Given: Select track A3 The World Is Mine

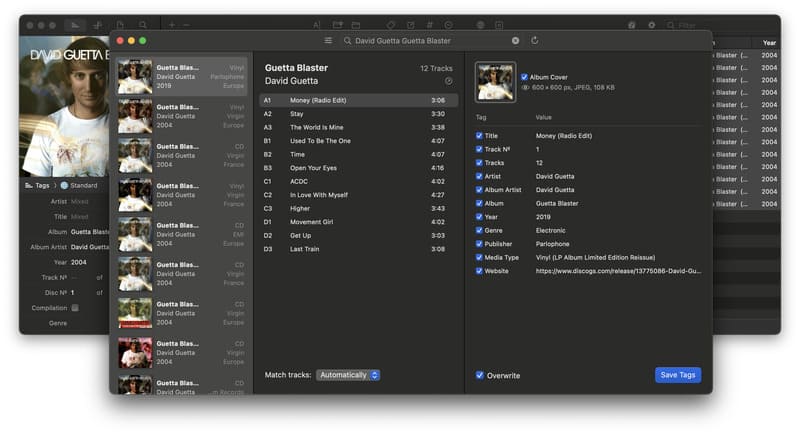Looking at the screenshot, I should point(359,127).
